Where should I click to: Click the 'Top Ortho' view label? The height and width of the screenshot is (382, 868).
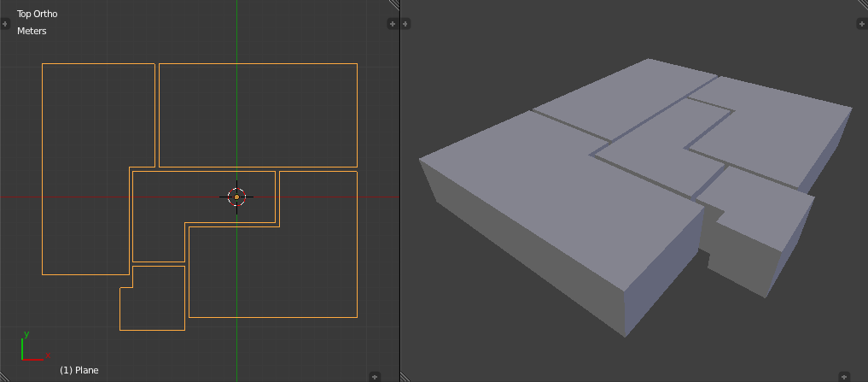(37, 14)
